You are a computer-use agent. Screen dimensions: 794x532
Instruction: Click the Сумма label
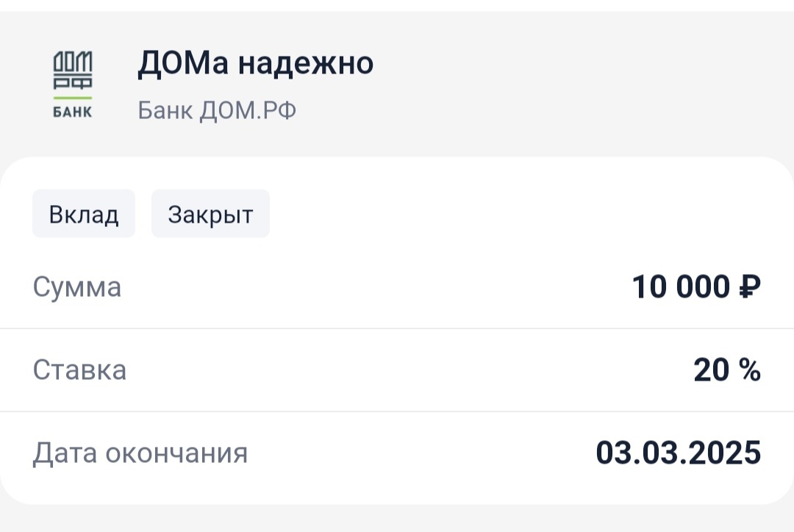(x=76, y=287)
